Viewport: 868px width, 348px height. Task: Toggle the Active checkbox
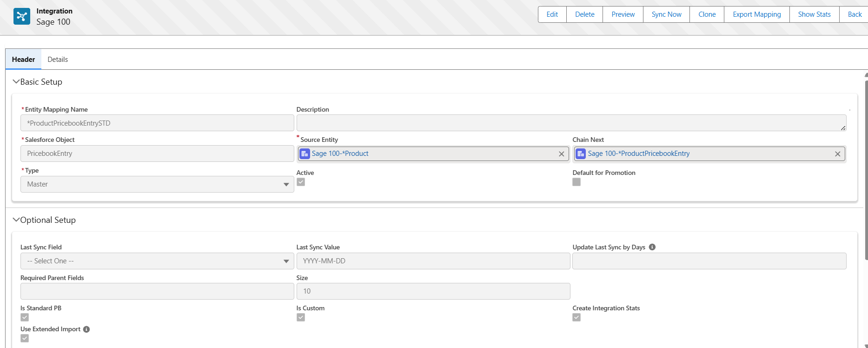tap(301, 182)
